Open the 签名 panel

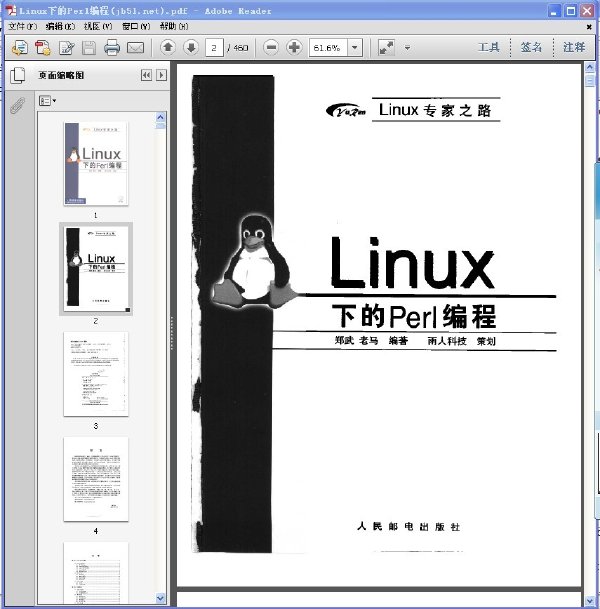[531, 47]
